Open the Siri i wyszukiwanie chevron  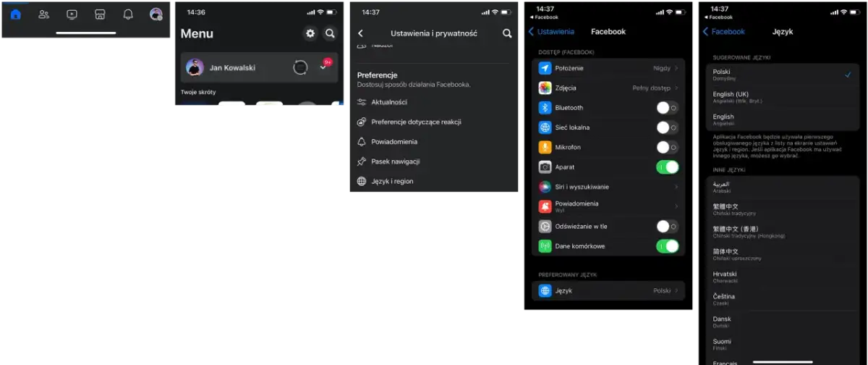click(x=676, y=187)
